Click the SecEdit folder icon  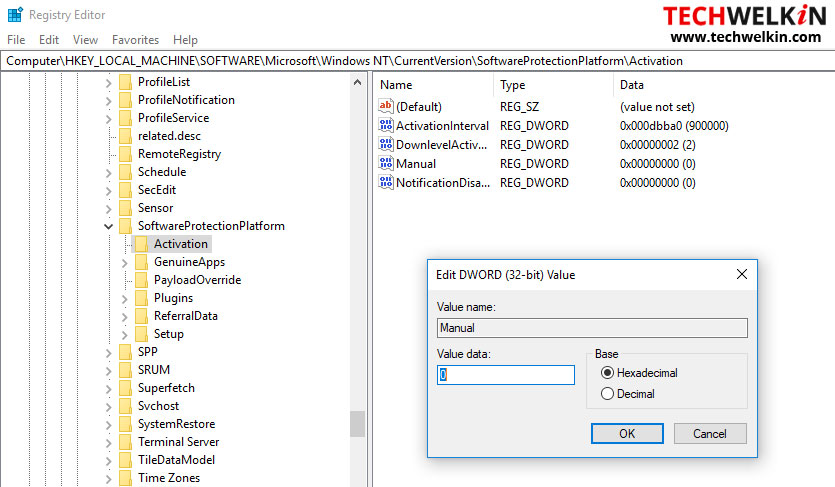click(x=125, y=190)
